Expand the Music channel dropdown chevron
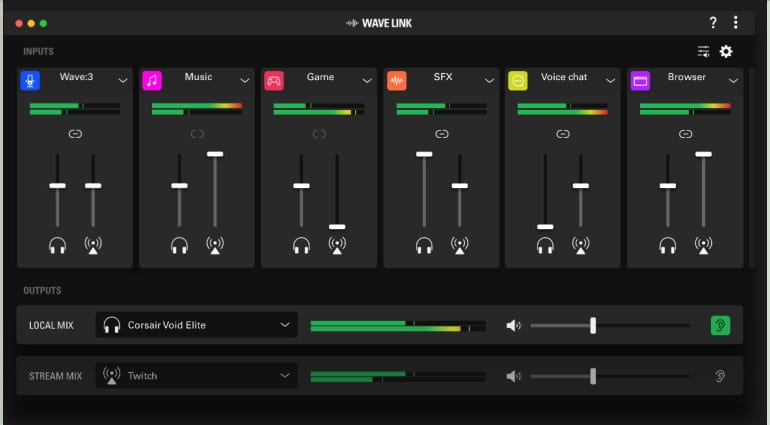Image resolution: width=770 pixels, height=425 pixels. click(x=245, y=81)
